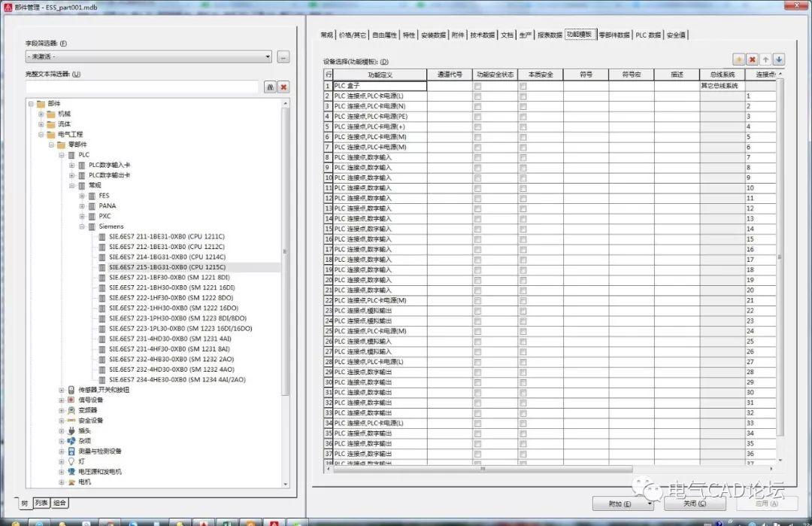Click the 信号设备 category icon
Image resolution: width=812 pixels, height=526 pixels.
(x=71, y=400)
